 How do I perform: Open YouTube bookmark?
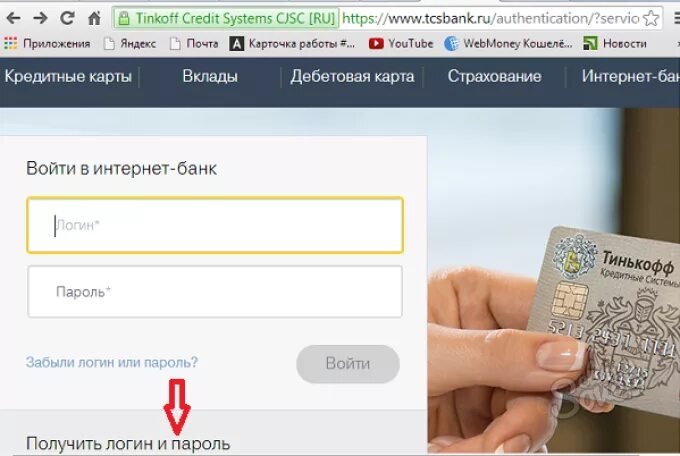(x=401, y=43)
